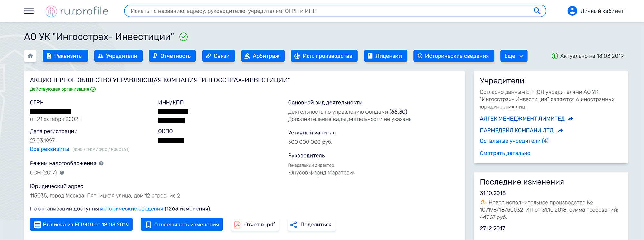Click the help icon next to Режим налогообложения
This screenshot has width=644, height=240.
click(x=101, y=163)
